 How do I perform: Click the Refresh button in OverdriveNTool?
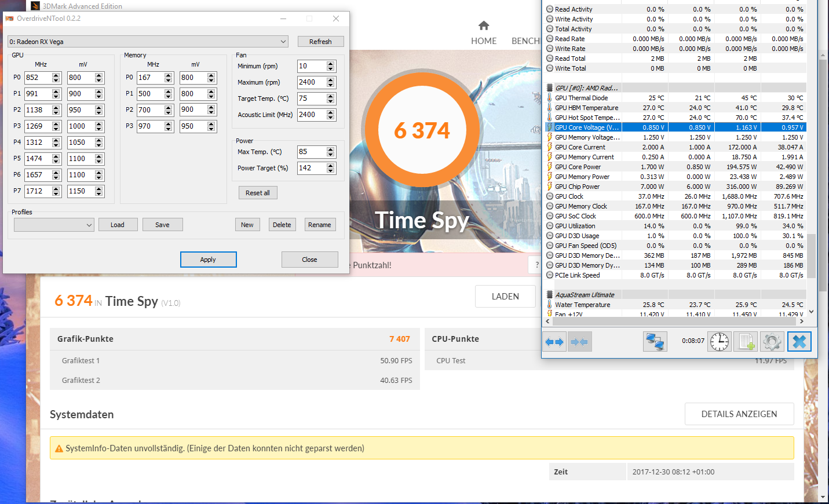[x=320, y=42]
